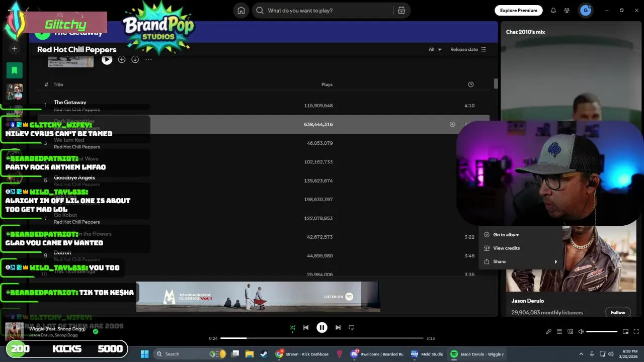Viewport: 644px width, 362px height.
Task: Download The Getaway album
Action: [135, 59]
